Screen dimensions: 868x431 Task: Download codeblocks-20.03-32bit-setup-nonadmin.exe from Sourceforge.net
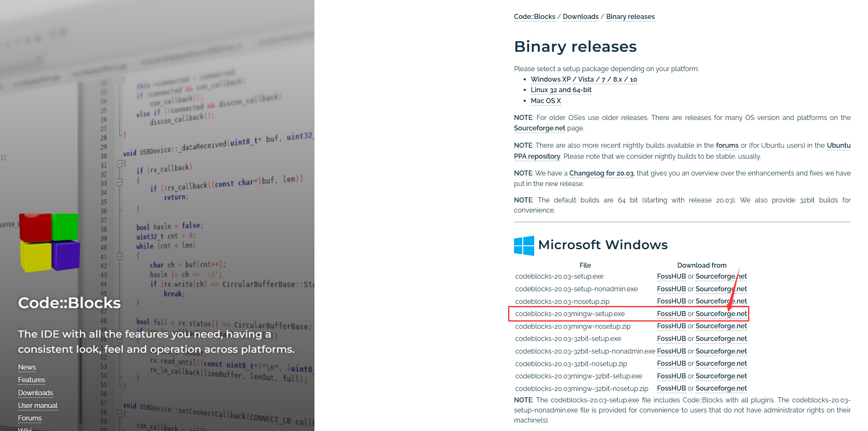coord(721,351)
